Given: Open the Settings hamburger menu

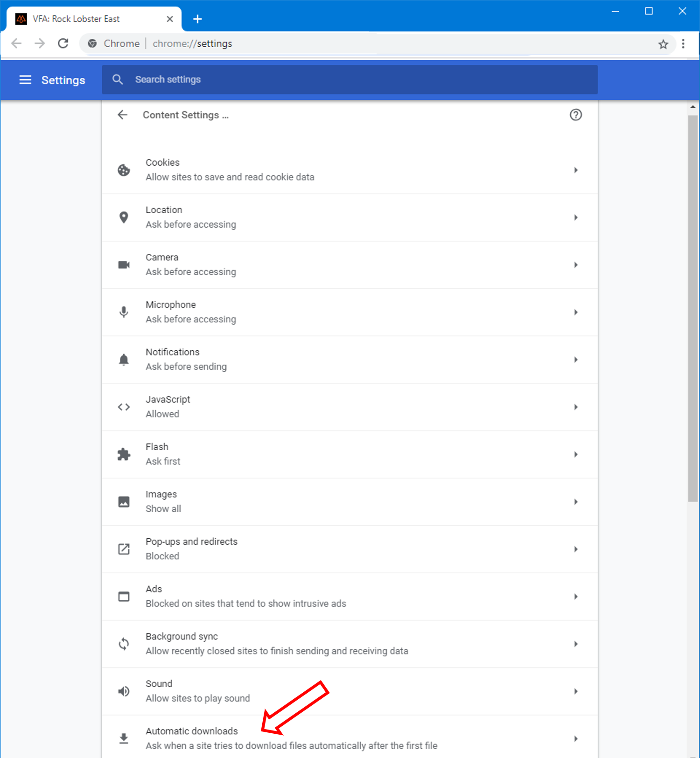Looking at the screenshot, I should (25, 80).
